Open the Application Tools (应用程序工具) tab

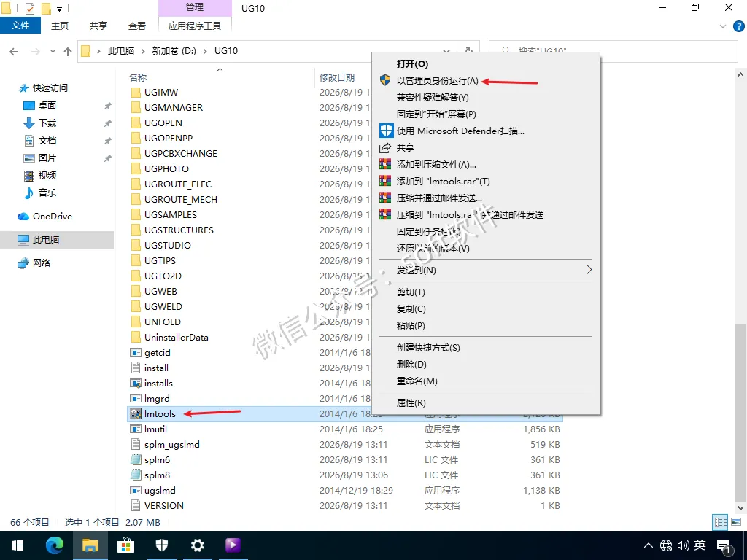(194, 26)
